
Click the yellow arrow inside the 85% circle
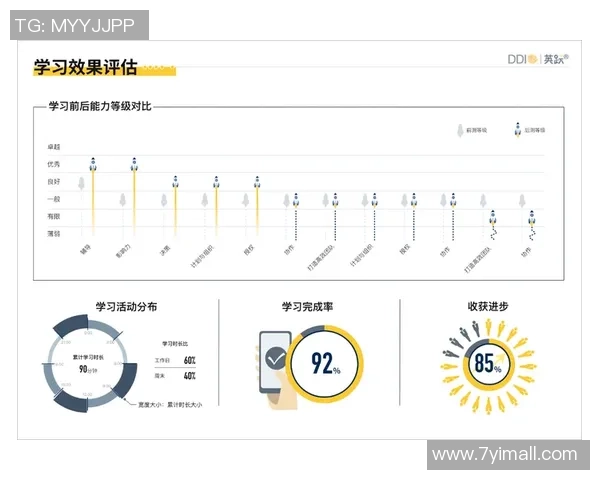[499, 359]
